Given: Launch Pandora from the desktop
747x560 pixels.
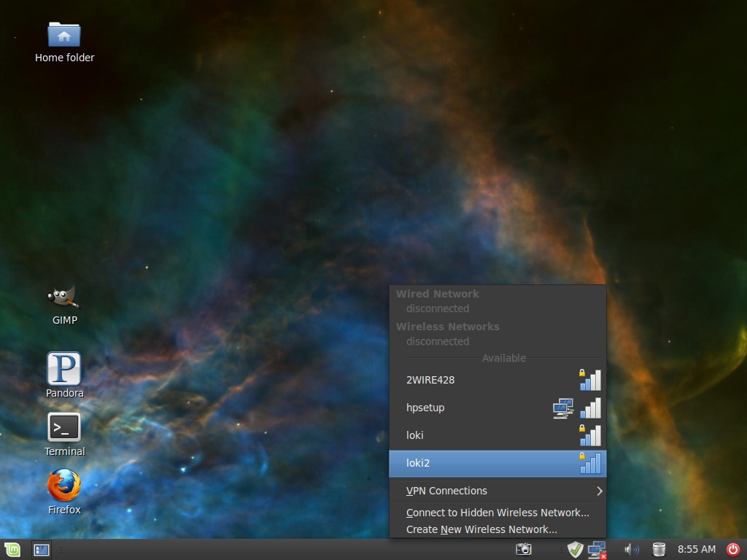Looking at the screenshot, I should point(64,369).
